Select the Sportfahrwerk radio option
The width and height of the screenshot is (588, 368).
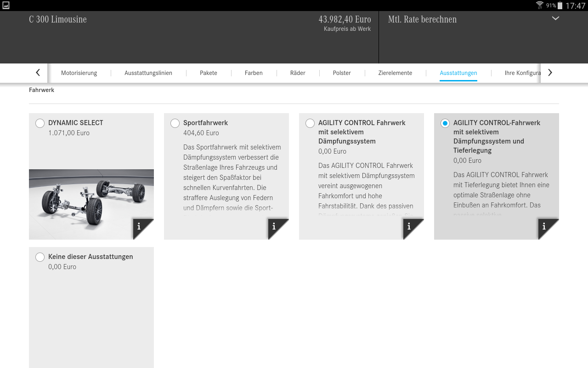[x=175, y=123]
